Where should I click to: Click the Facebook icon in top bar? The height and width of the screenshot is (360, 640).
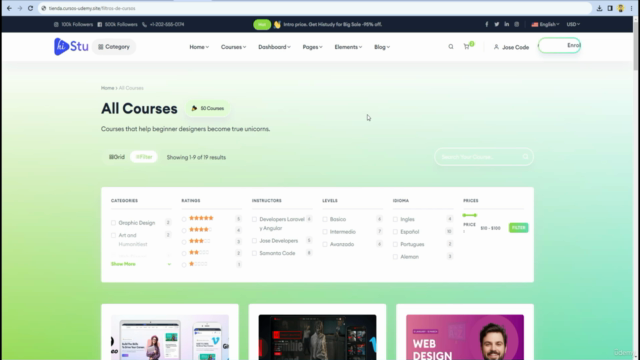click(x=487, y=24)
